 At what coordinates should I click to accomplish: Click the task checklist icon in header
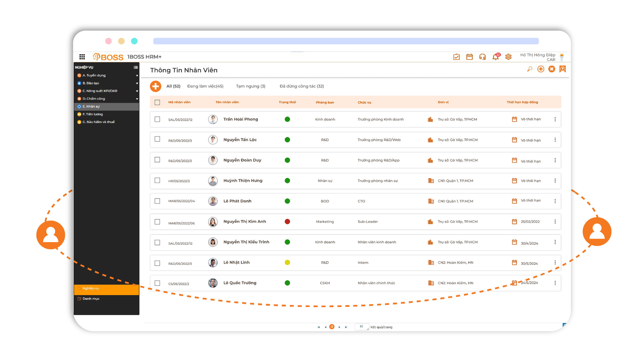tap(456, 57)
